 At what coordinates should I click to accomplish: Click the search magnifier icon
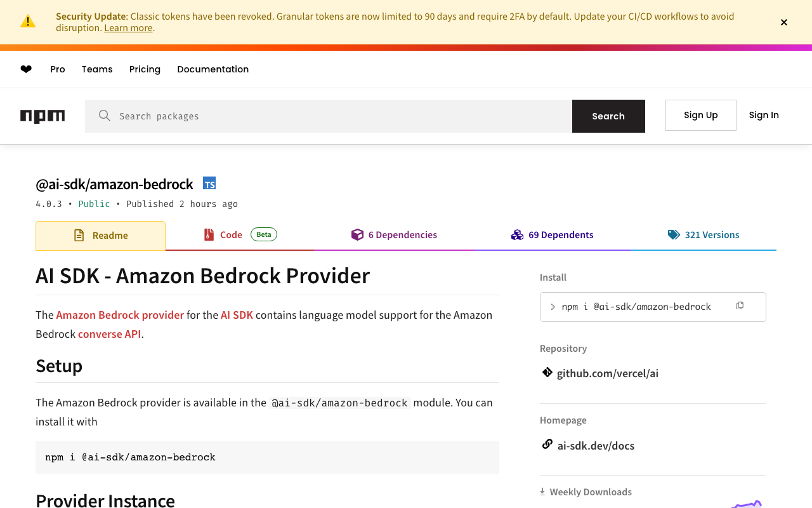click(x=105, y=116)
